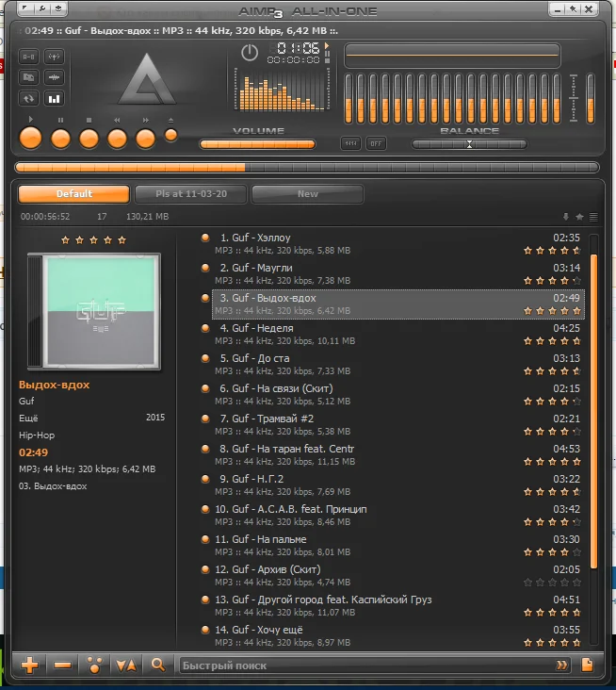Open the New playlist tab

(x=308, y=194)
